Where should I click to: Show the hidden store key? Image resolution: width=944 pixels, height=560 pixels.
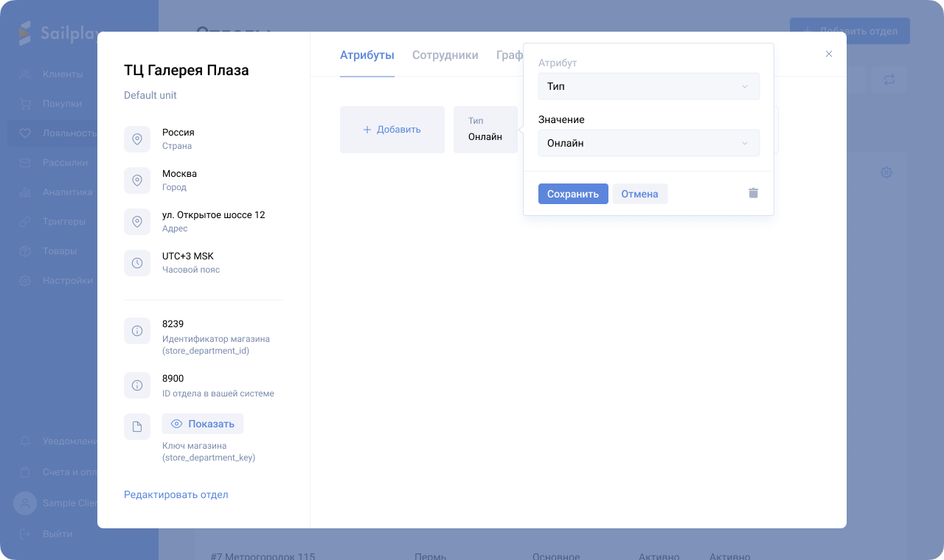pos(203,424)
